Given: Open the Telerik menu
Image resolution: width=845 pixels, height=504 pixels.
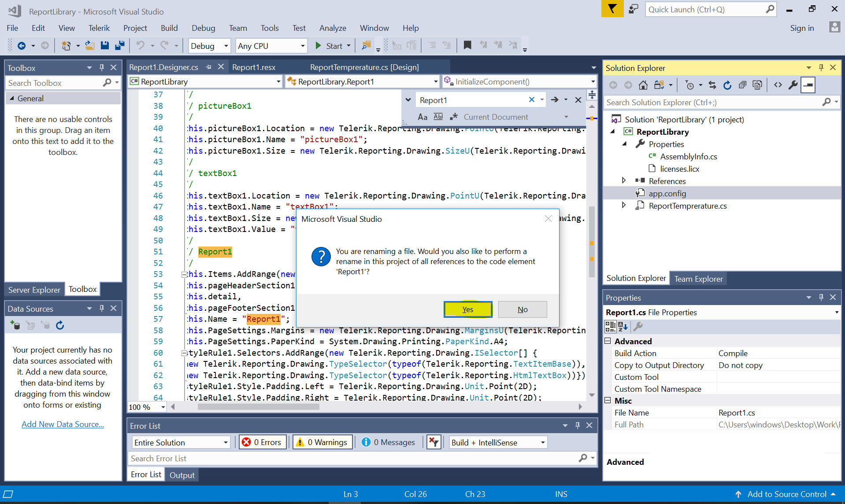Looking at the screenshot, I should point(99,28).
